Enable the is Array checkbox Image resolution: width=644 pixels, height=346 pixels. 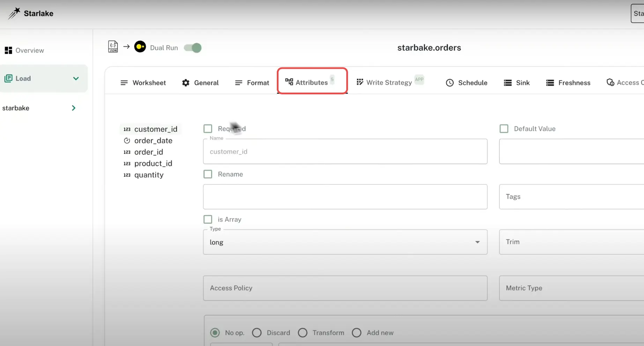point(208,219)
